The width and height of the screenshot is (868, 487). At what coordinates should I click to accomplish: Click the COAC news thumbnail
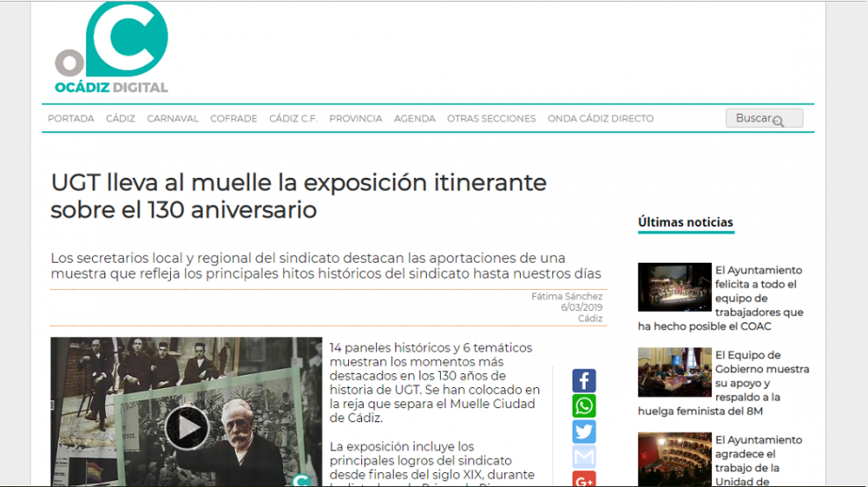pyautogui.click(x=674, y=287)
